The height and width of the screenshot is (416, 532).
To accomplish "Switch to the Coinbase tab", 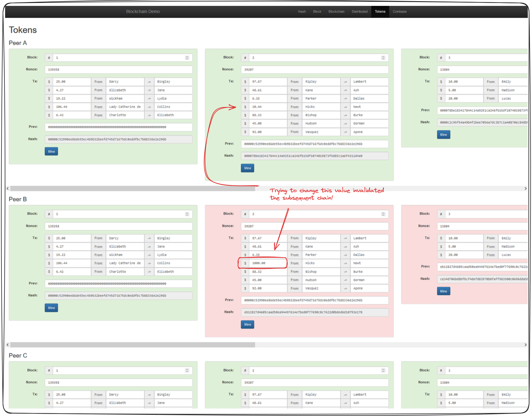I will click(x=399, y=11).
